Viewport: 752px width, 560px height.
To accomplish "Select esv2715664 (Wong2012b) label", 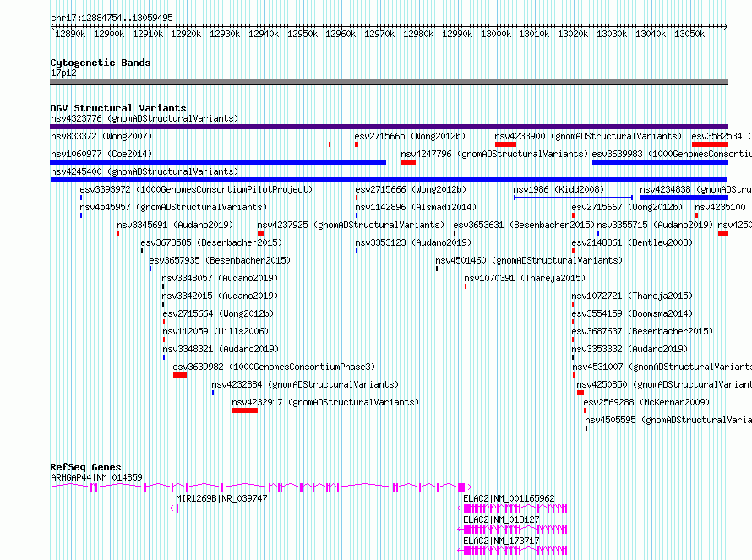I will click(x=218, y=313).
